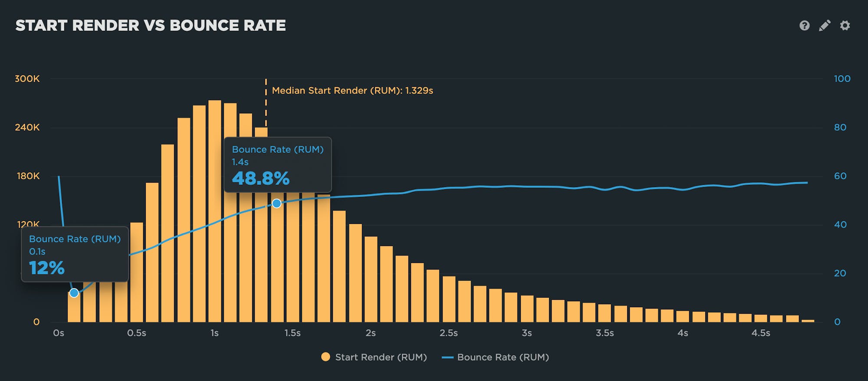This screenshot has height=381, width=868.
Task: Open the help question mark icon
Action: (804, 26)
